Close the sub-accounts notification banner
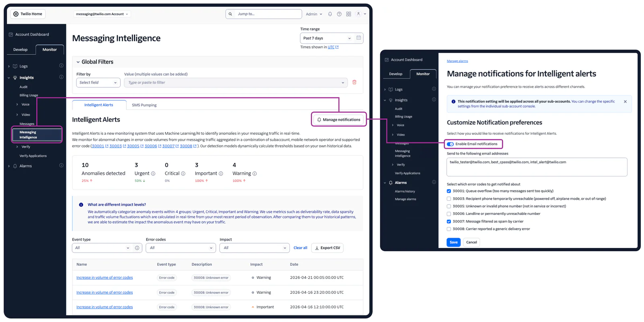 [x=625, y=101]
